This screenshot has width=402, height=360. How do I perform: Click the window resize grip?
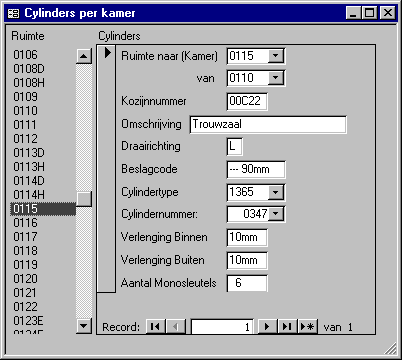click(x=391, y=349)
